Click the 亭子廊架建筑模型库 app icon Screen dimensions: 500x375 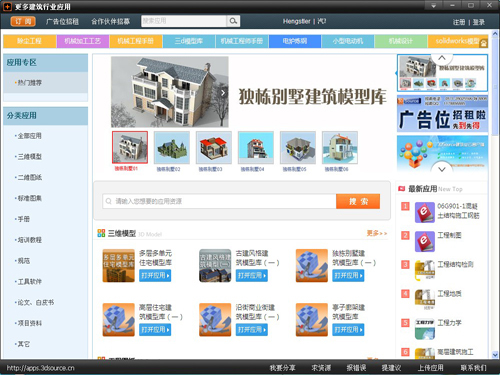point(312,319)
